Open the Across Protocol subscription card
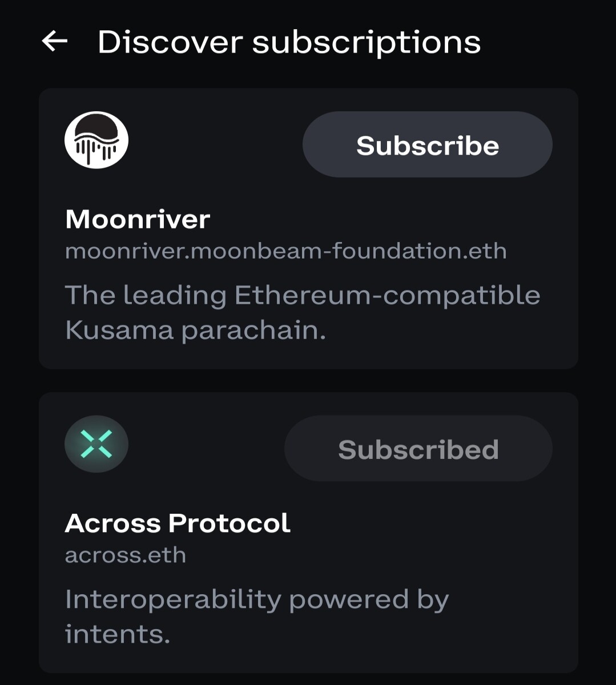The image size is (616, 685). pyautogui.click(x=308, y=533)
